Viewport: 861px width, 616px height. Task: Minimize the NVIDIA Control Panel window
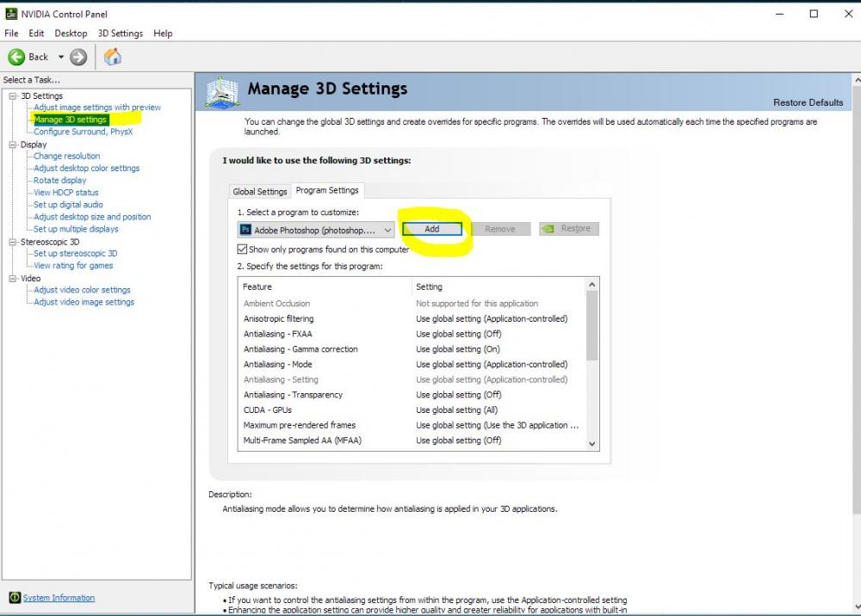click(x=780, y=14)
